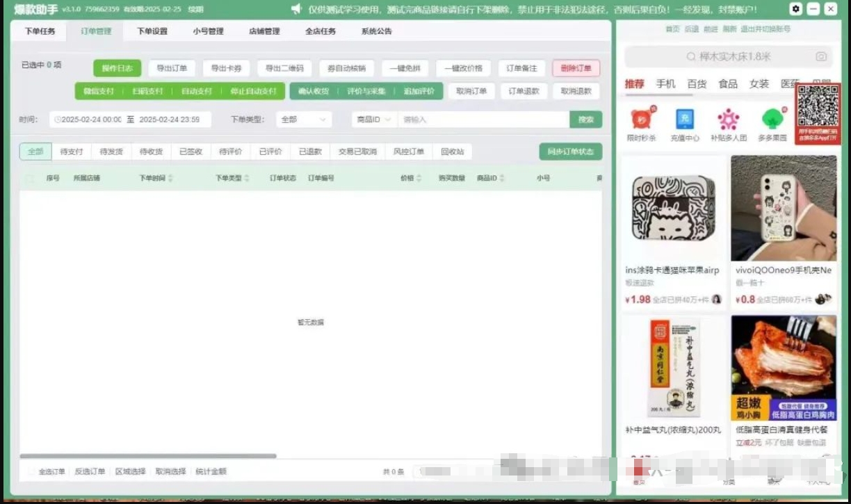Click 订单备注 button

pyautogui.click(x=522, y=68)
